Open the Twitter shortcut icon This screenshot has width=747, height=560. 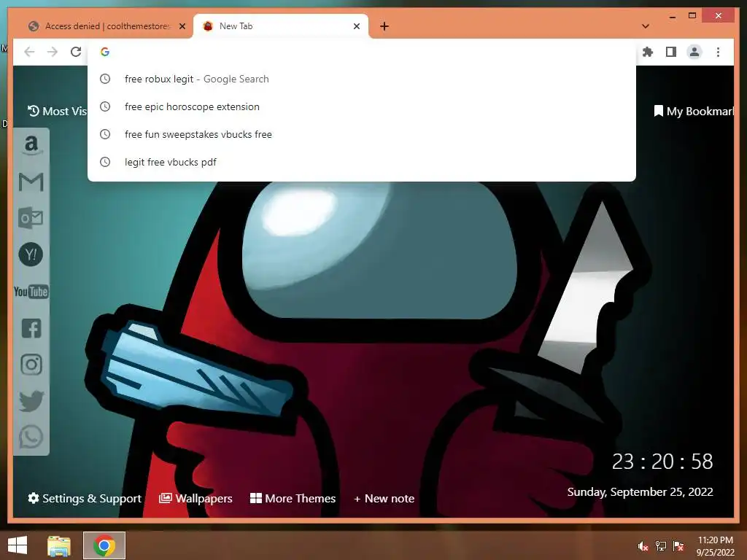31,401
